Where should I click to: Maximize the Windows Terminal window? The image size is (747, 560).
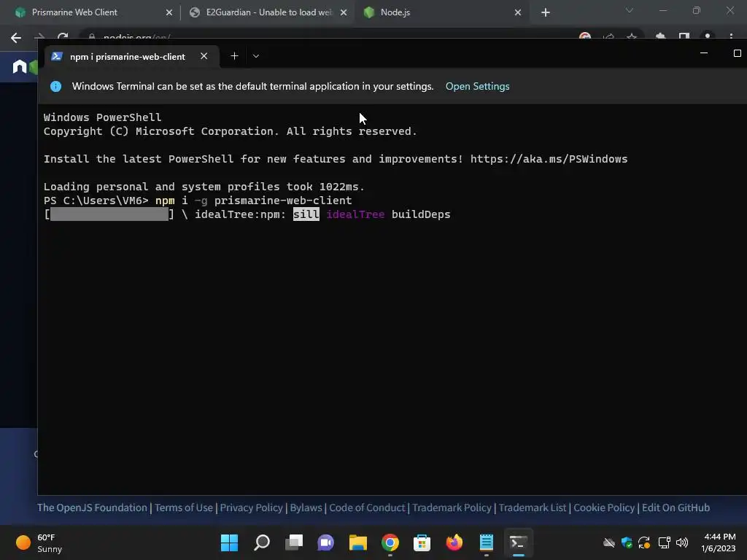tap(737, 53)
